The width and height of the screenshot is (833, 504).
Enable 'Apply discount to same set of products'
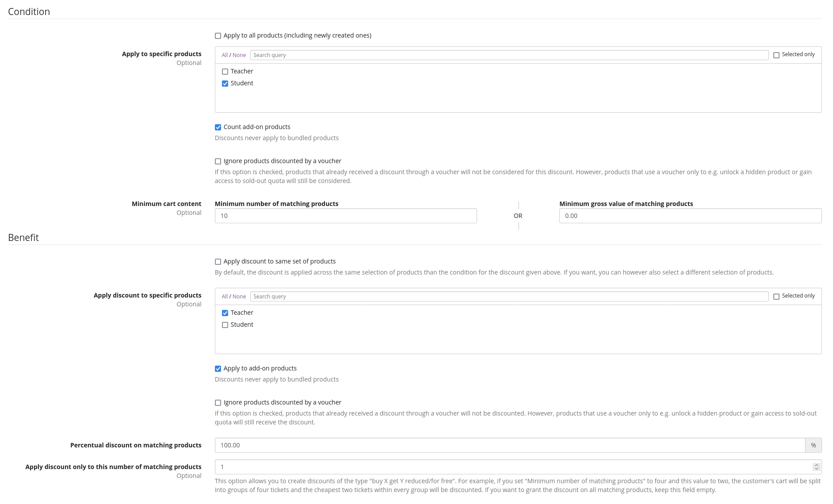coord(218,262)
